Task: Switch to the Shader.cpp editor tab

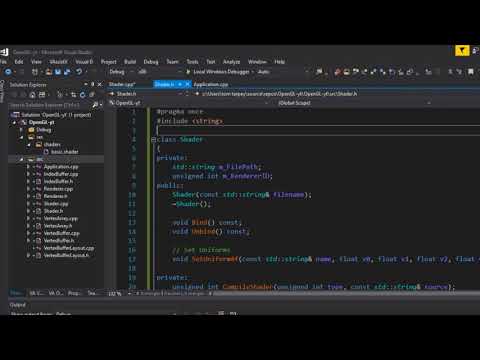Action: (x=122, y=84)
